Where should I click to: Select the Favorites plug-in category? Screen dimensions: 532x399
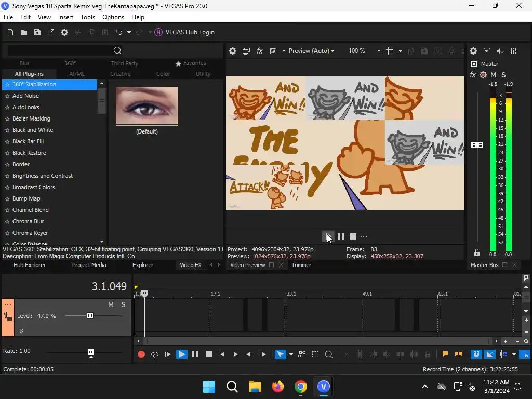pyautogui.click(x=191, y=63)
